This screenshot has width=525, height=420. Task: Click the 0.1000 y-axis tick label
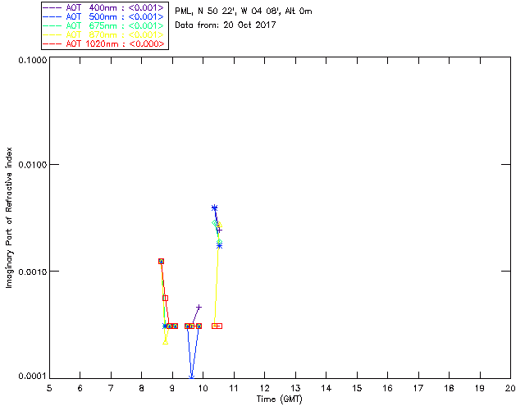pyautogui.click(x=32, y=60)
